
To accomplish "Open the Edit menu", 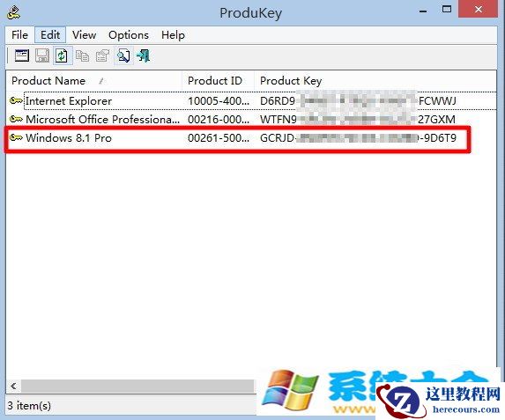I will (x=50, y=34).
